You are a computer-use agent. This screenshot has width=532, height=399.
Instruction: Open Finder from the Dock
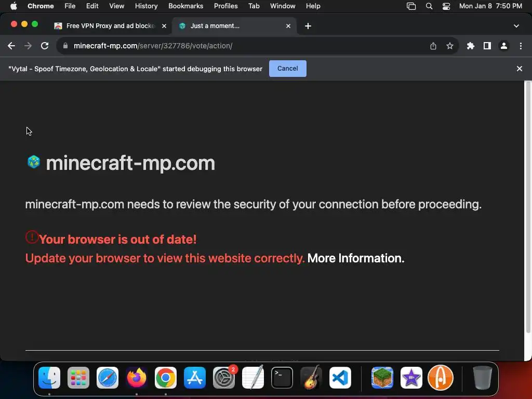(x=49, y=378)
